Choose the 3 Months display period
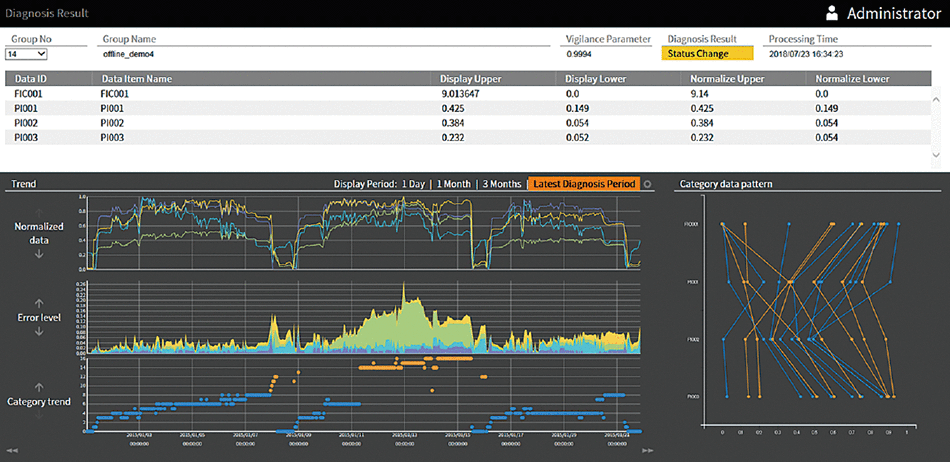Image resolution: width=950 pixels, height=462 pixels. [x=501, y=184]
